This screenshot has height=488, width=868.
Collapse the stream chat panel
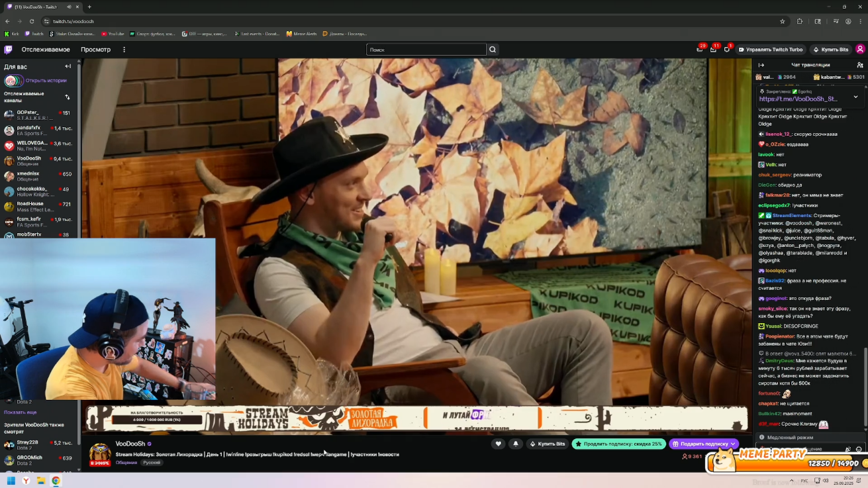click(761, 65)
